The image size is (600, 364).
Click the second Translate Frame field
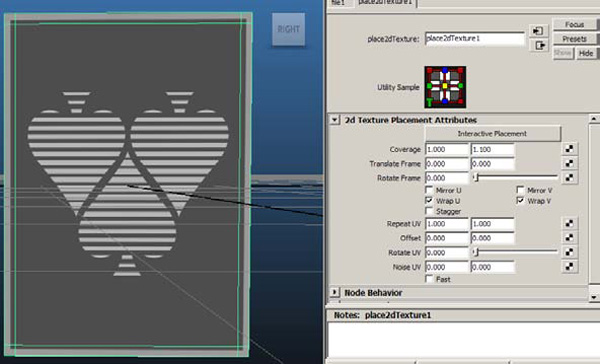pos(492,164)
